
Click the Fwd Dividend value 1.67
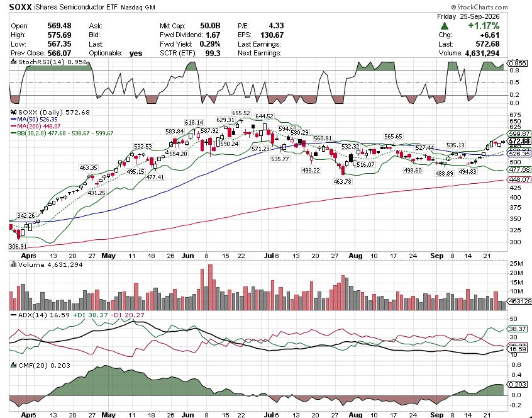213,35
